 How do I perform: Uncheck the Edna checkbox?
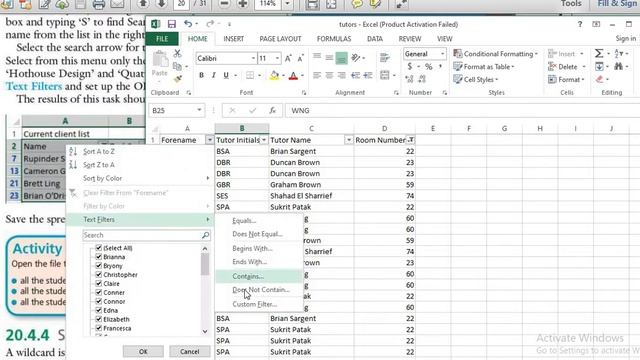(x=98, y=310)
